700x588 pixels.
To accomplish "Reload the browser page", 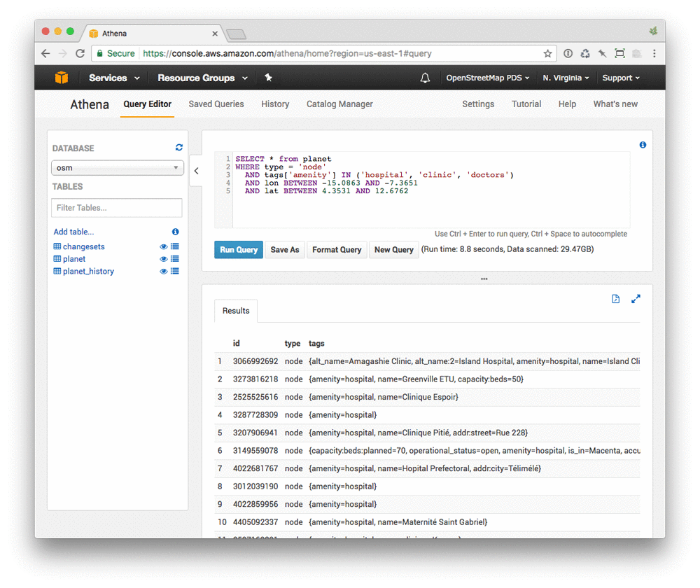I will (80, 54).
